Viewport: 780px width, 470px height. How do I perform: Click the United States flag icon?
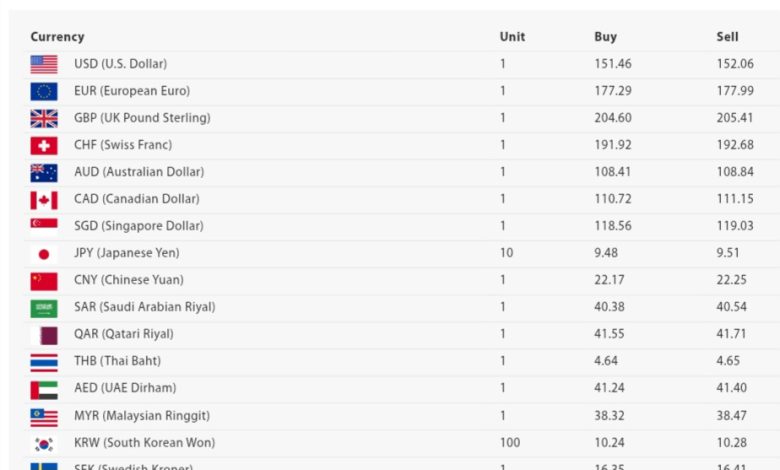44,65
